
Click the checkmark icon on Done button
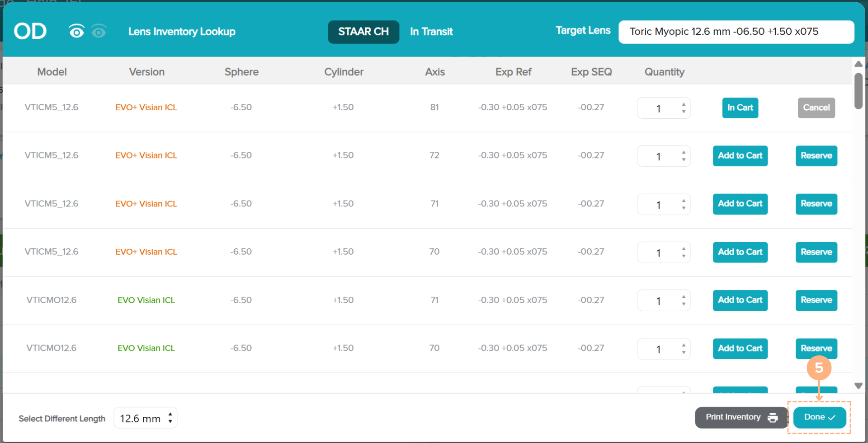coord(831,418)
